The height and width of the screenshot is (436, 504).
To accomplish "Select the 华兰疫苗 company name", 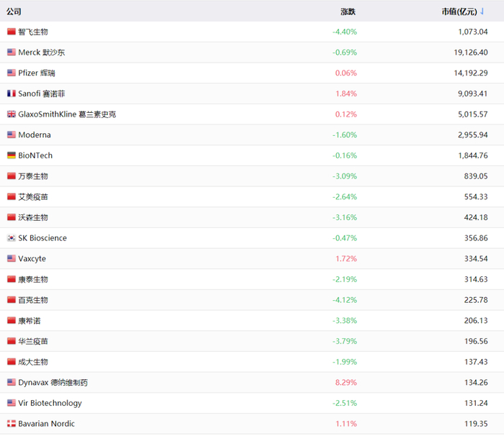I will coord(33,341).
